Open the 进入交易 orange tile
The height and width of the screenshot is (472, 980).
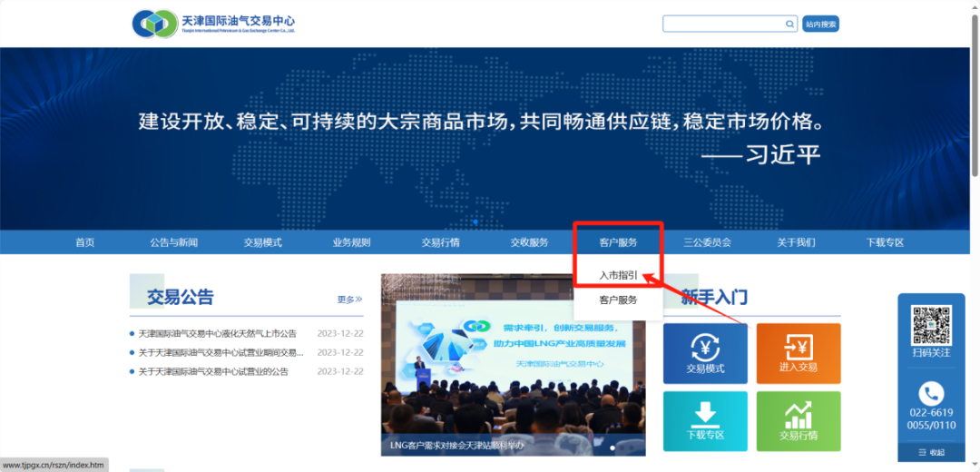pos(799,353)
